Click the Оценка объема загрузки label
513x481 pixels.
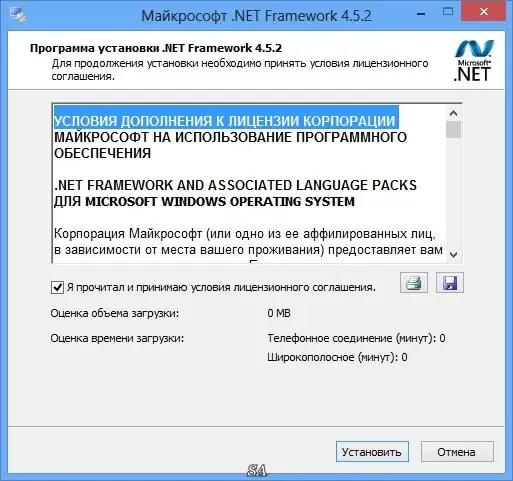pyautogui.click(x=115, y=313)
